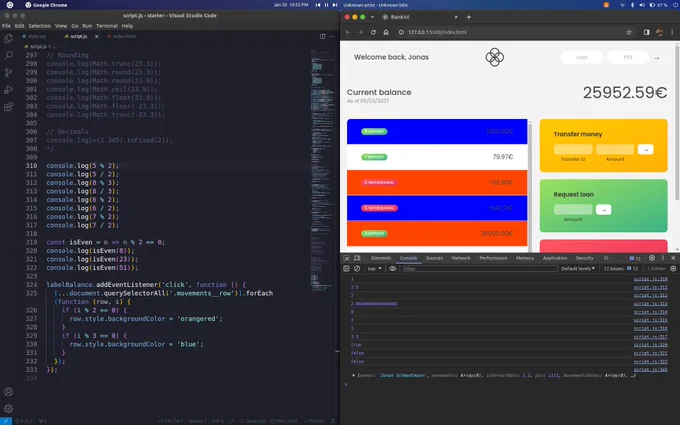
Task: Open the Application tab in DevTools
Action: pos(555,258)
